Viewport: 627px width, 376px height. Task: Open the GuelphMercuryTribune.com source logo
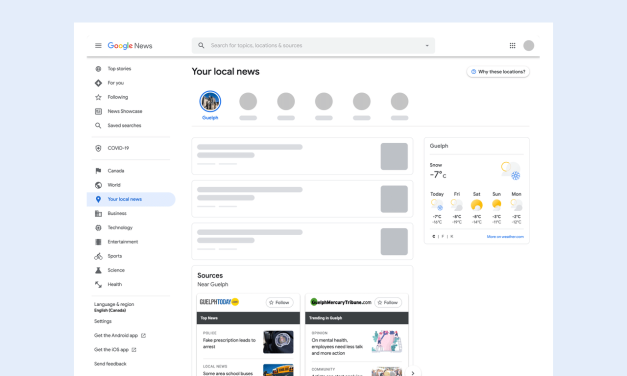(341, 302)
